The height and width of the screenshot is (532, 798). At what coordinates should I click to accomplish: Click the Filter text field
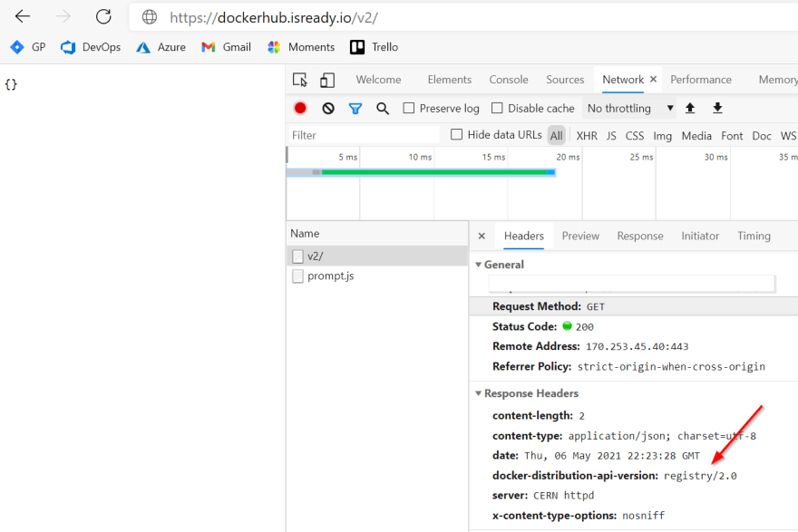point(364,135)
